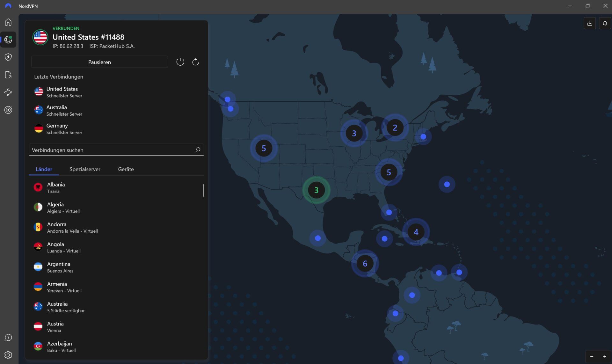
Task: Open the notifications bell icon
Action: coord(605,23)
